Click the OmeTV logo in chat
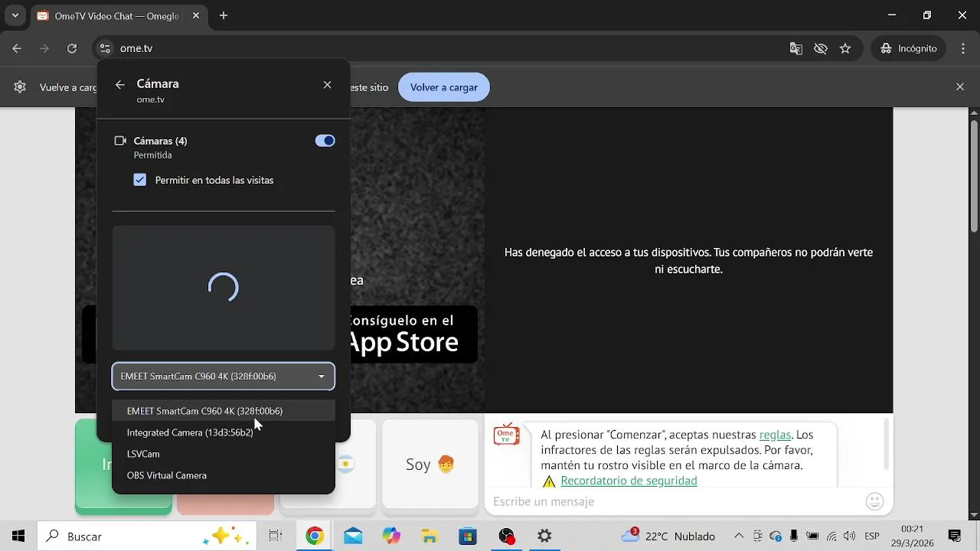The width and height of the screenshot is (980, 551). [506, 434]
